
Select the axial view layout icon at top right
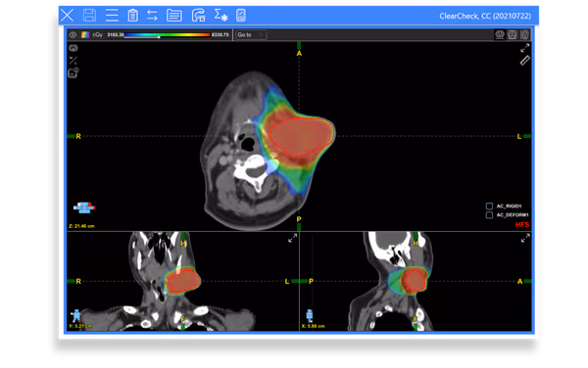tap(500, 35)
